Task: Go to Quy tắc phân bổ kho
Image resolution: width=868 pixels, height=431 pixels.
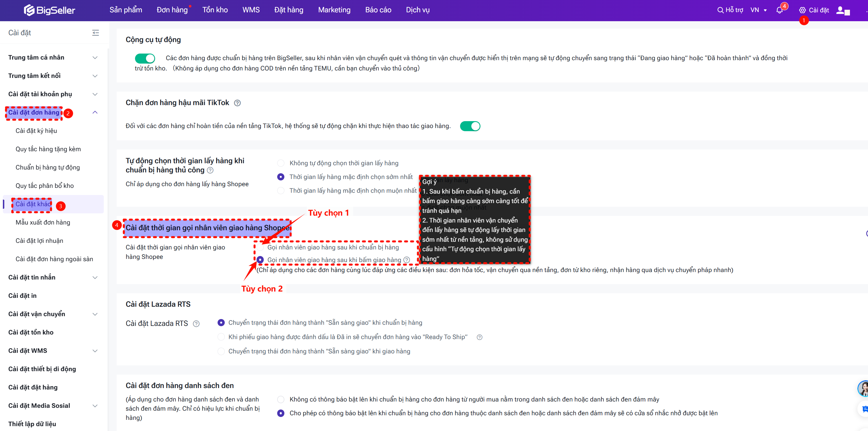Action: click(x=44, y=186)
